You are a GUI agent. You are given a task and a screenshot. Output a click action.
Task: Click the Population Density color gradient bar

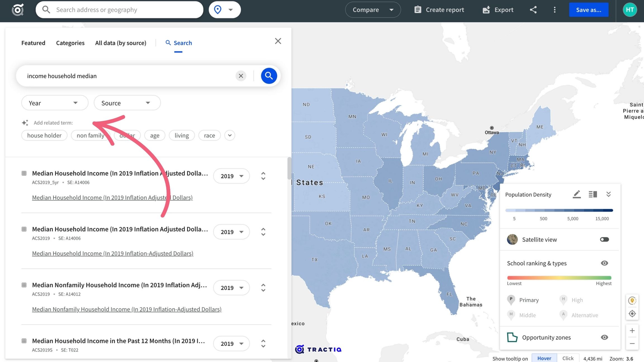(x=559, y=210)
